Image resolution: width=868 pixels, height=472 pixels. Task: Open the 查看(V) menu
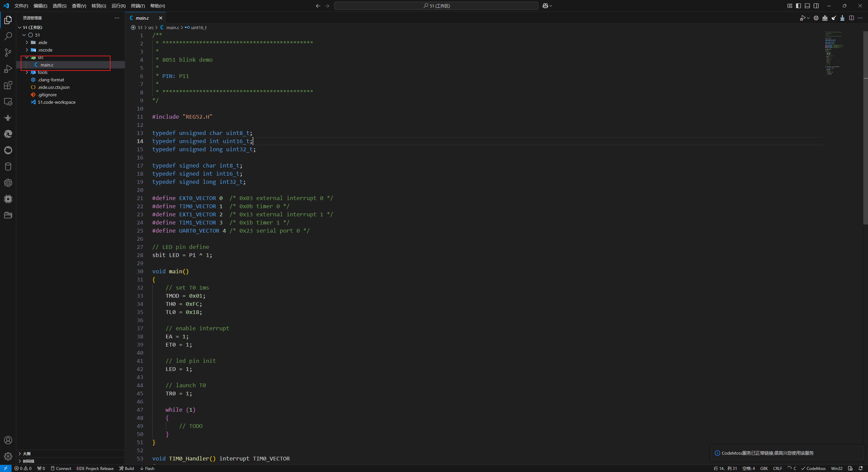pyautogui.click(x=79, y=6)
